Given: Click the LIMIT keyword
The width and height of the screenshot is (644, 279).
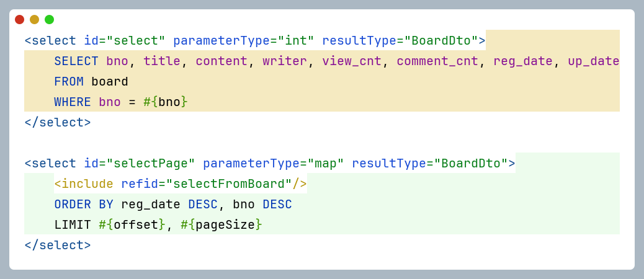Looking at the screenshot, I should [x=73, y=225].
